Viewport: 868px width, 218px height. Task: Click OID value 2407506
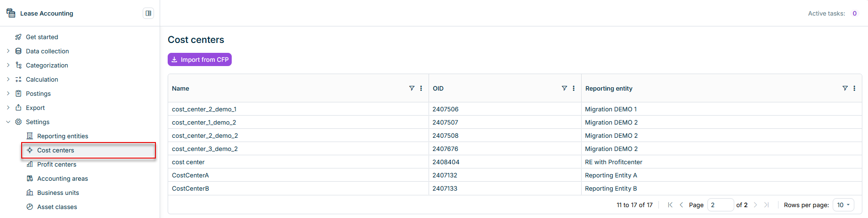point(446,109)
